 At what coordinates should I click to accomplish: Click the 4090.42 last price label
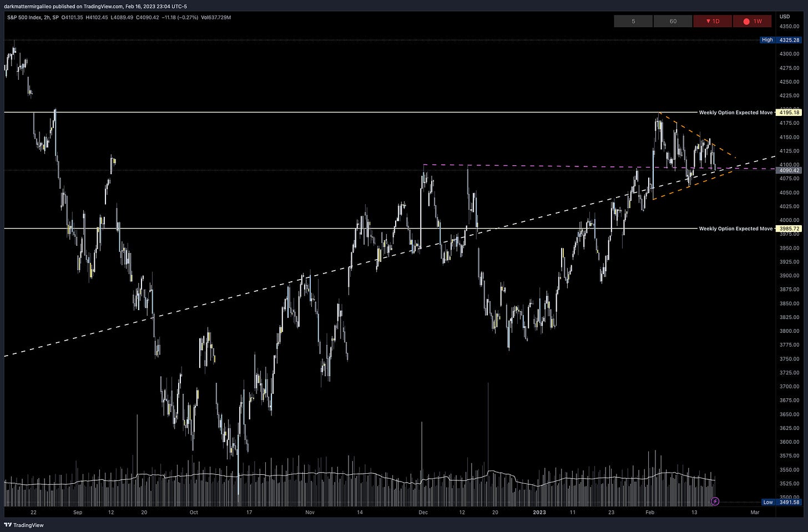point(789,170)
